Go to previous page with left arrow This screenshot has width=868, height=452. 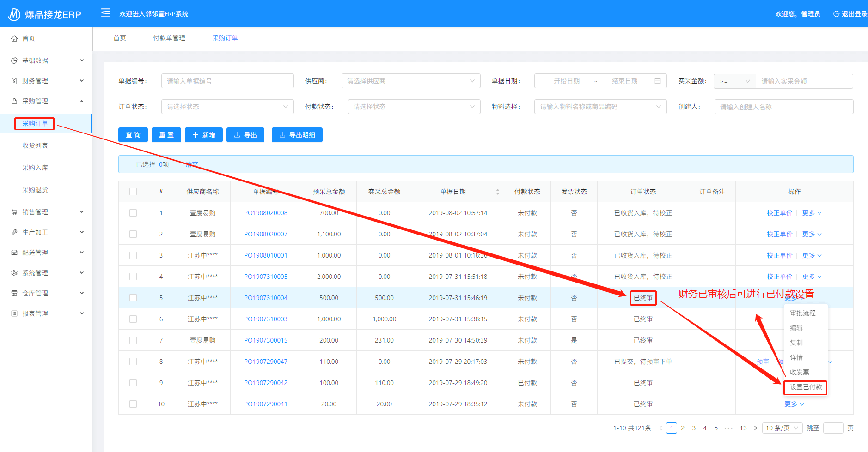click(x=660, y=428)
